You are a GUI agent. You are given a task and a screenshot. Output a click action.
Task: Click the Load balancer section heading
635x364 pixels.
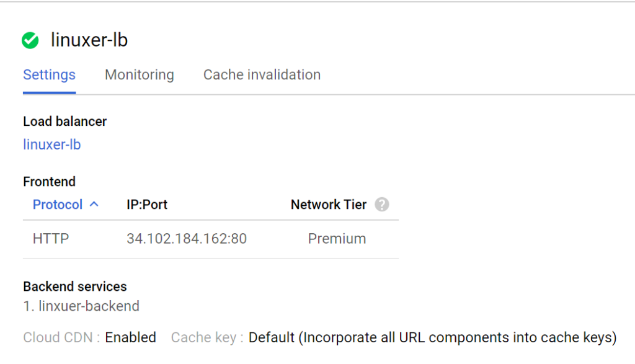coord(64,122)
